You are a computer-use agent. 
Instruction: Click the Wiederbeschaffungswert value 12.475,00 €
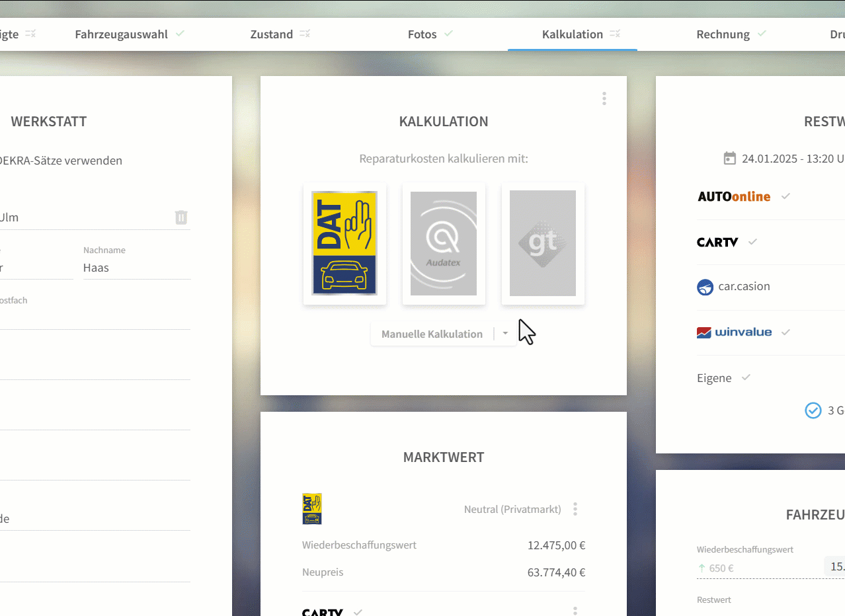(557, 545)
